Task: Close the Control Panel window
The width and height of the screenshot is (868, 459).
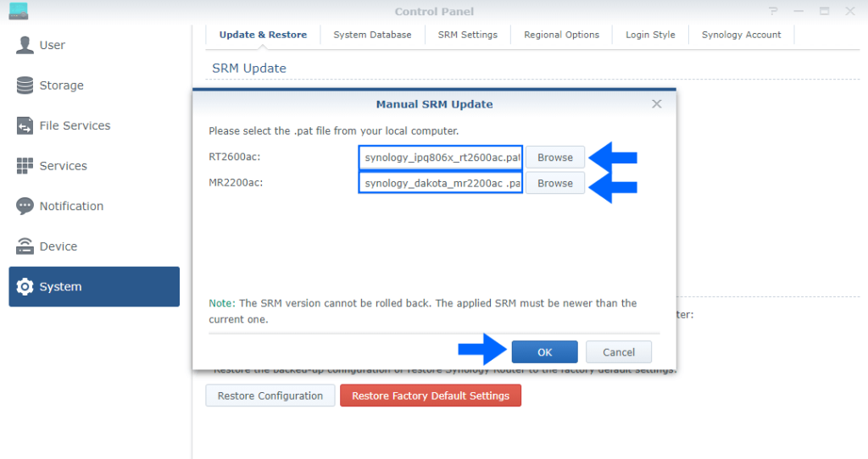Action: pos(849,11)
